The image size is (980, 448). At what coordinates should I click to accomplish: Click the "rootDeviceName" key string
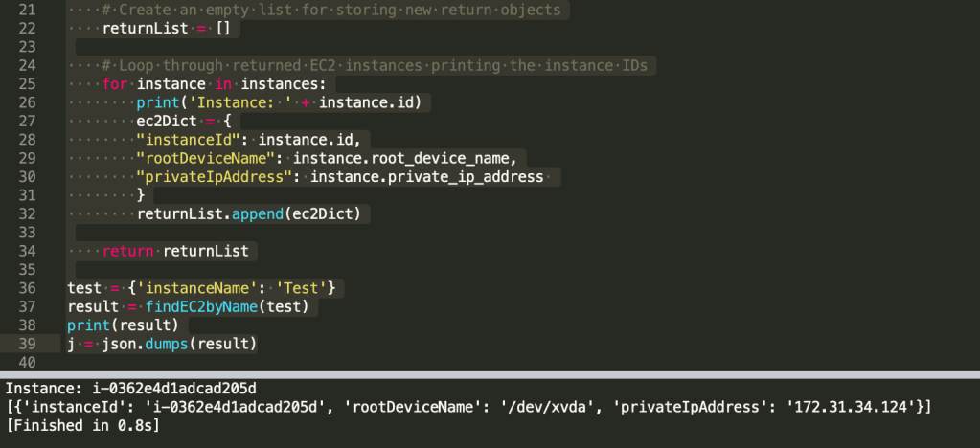click(x=211, y=158)
